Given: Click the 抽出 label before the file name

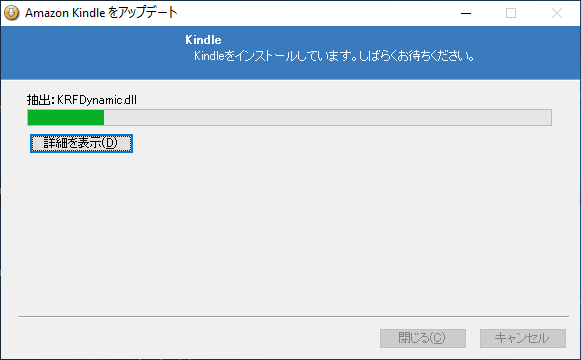Looking at the screenshot, I should click(x=39, y=100).
